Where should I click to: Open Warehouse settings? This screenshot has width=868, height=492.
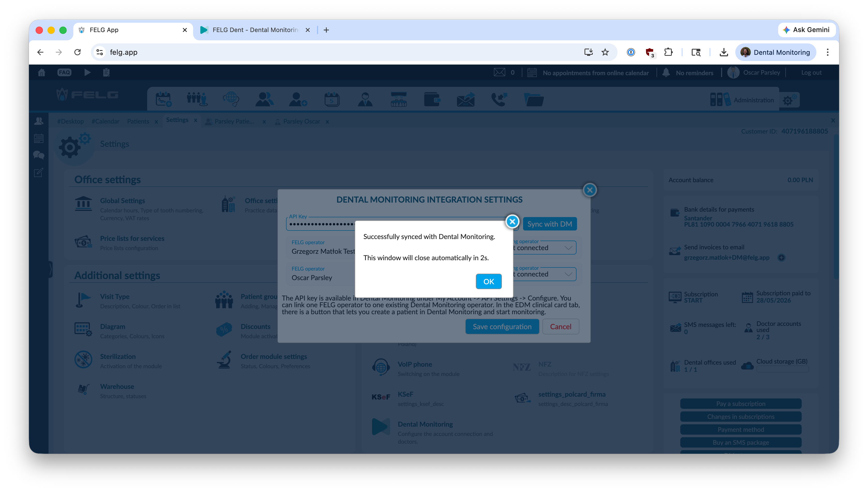tap(117, 386)
